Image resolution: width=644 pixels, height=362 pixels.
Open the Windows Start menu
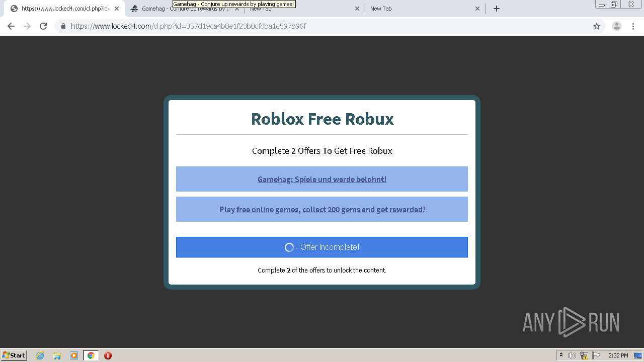coord(14,355)
